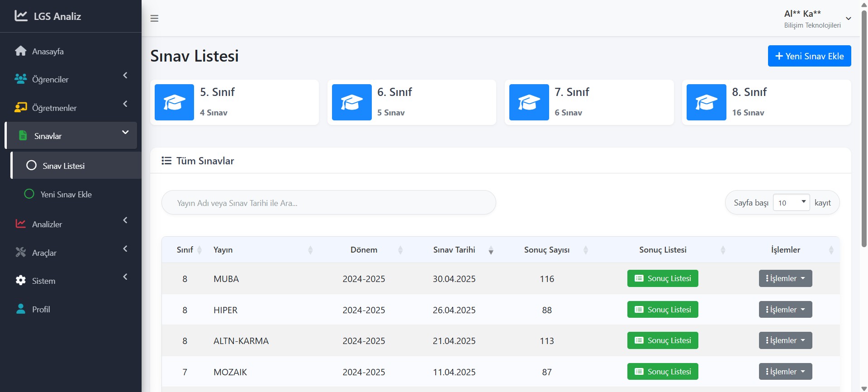Focus the exam search input field

pyautogui.click(x=328, y=203)
